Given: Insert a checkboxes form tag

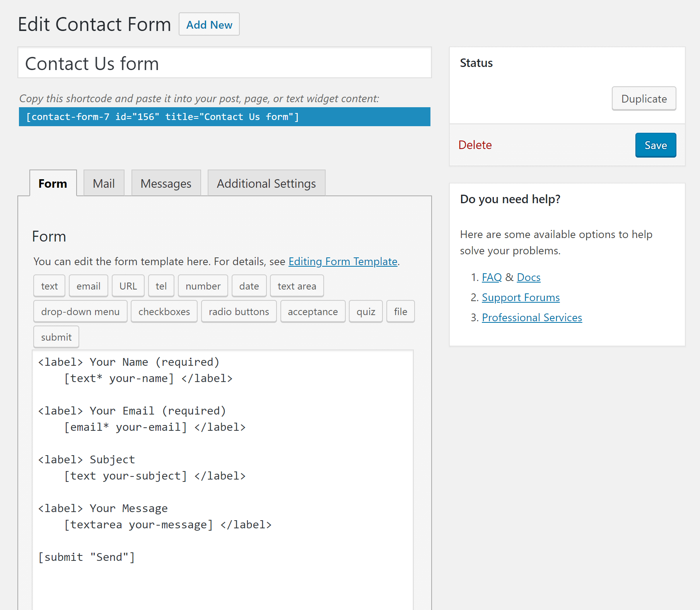Looking at the screenshot, I should coord(164,311).
